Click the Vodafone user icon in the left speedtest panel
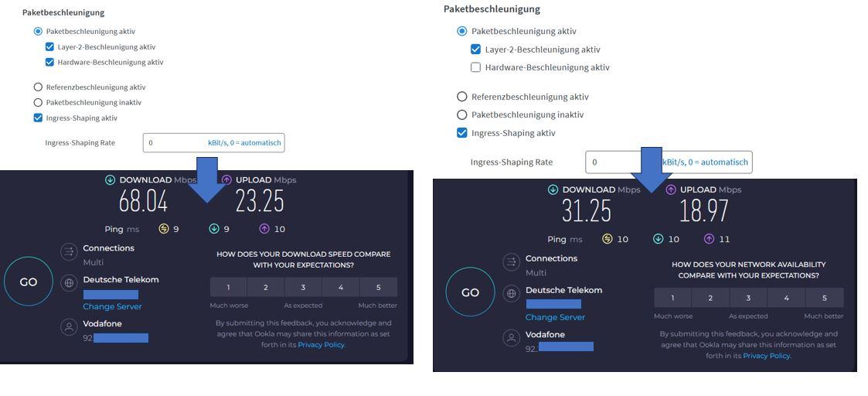Screen dimensions: 868x396 pyautogui.click(x=68, y=327)
